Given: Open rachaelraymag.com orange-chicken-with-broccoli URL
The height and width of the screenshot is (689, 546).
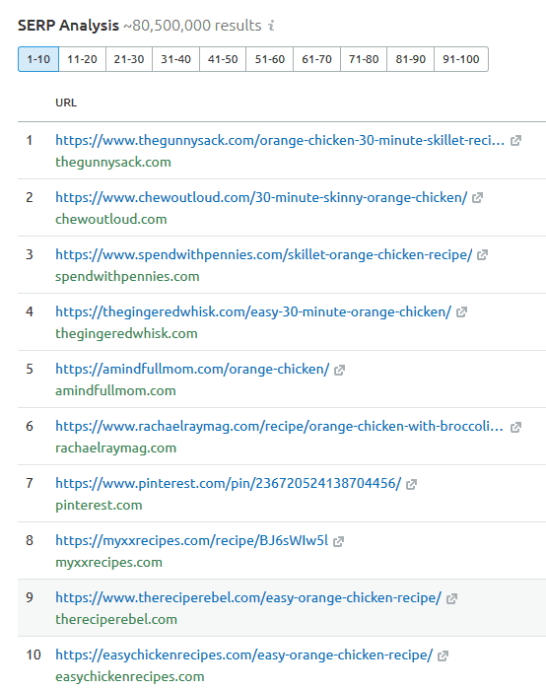Looking at the screenshot, I should [x=279, y=426].
